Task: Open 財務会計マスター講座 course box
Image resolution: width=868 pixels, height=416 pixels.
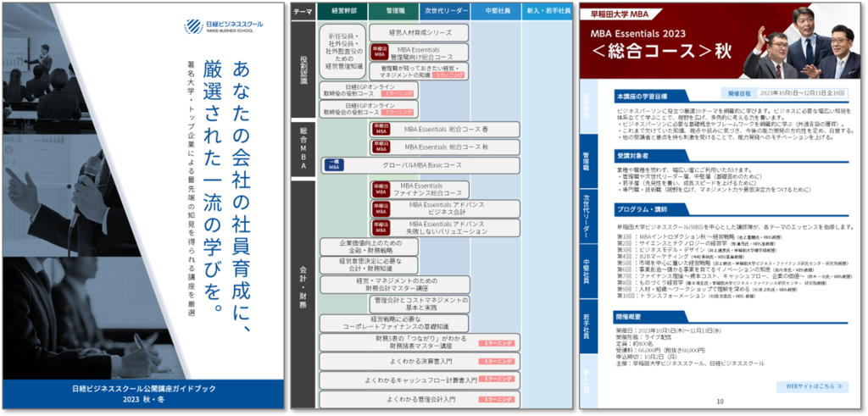Action: pyautogui.click(x=393, y=285)
